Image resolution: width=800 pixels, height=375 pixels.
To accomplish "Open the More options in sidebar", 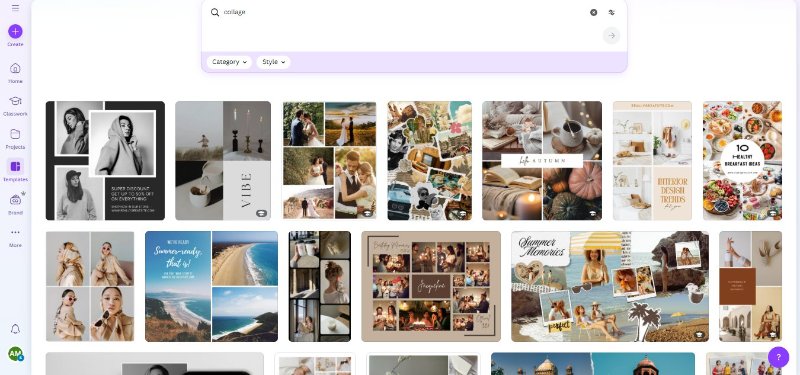I will tap(15, 237).
